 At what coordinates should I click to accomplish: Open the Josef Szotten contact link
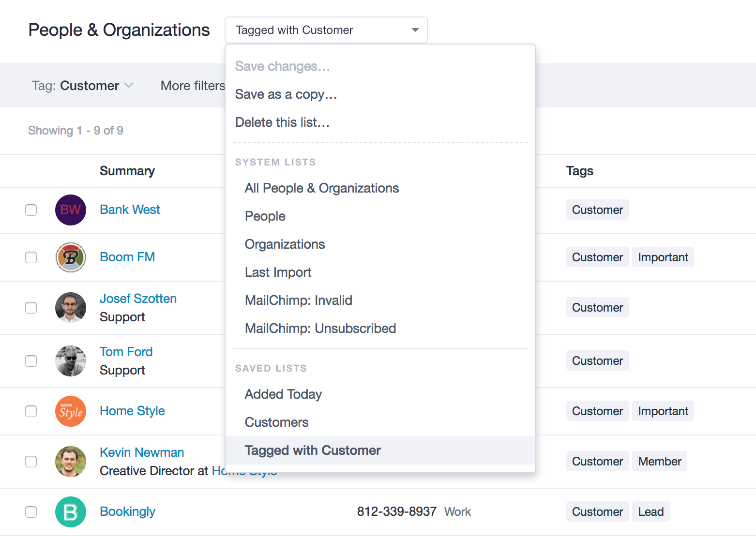coord(138,299)
